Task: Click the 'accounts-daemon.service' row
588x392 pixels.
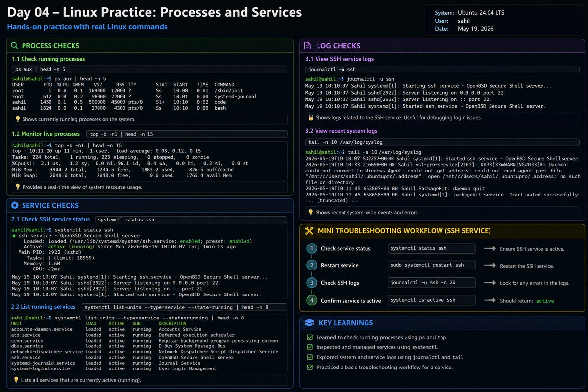Action: coord(106,329)
